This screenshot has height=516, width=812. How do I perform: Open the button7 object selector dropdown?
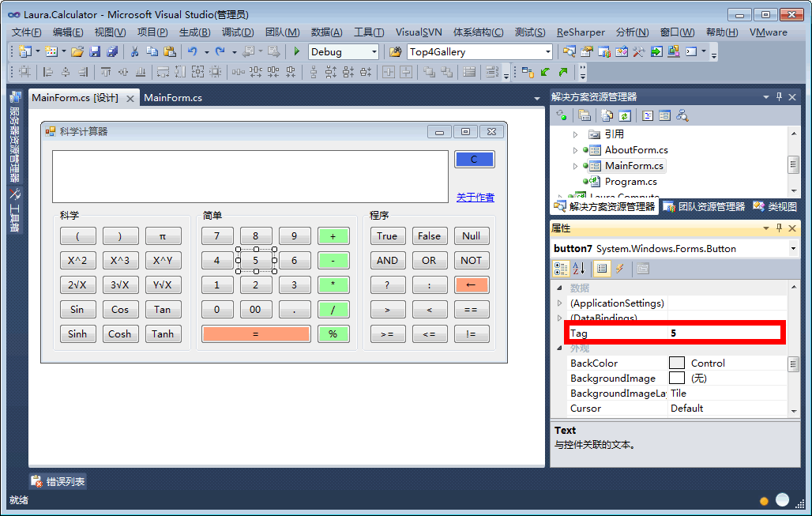[793, 249]
